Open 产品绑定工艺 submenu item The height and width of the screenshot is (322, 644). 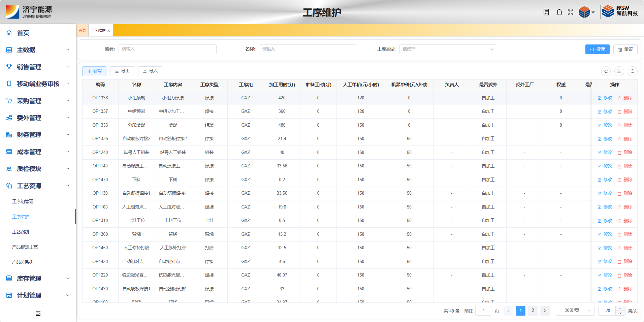25,247
